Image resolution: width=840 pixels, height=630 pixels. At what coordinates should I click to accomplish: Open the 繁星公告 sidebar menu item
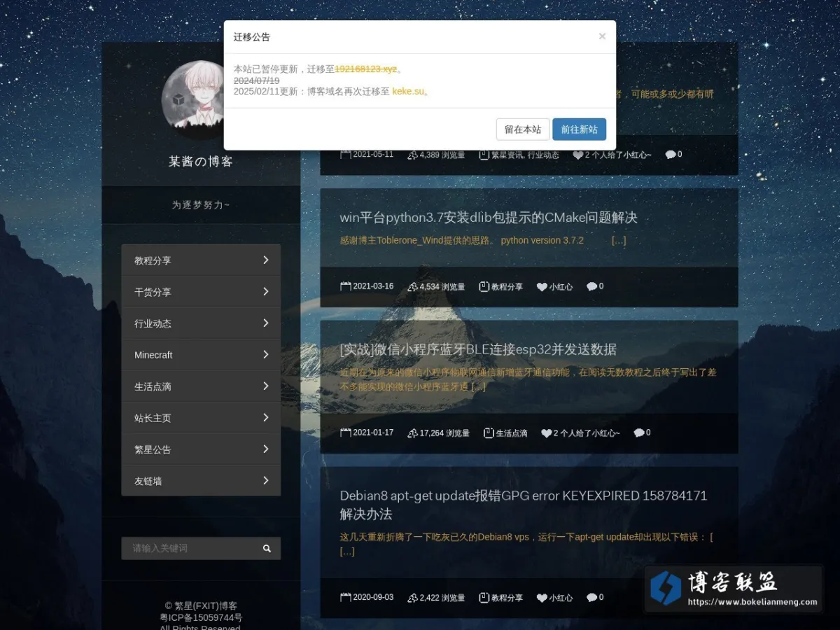tap(201, 449)
